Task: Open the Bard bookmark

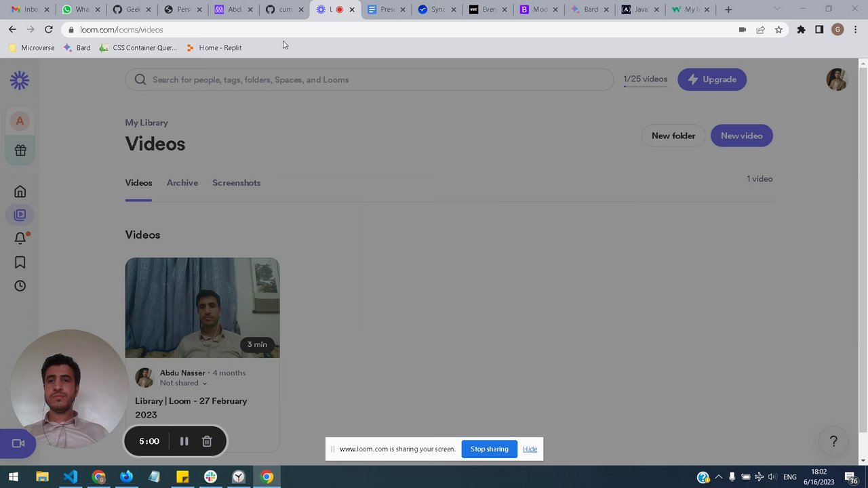Action: (x=77, y=47)
